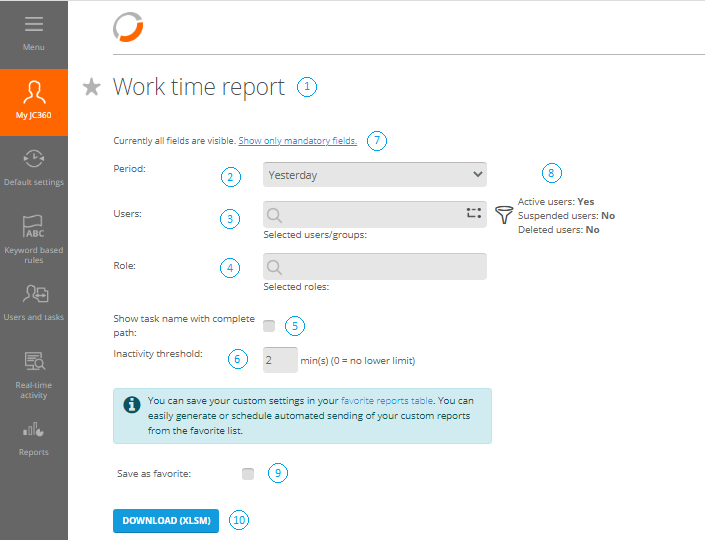The width and height of the screenshot is (705, 552).
Task: Click into the Users search field
Action: [x=375, y=214]
